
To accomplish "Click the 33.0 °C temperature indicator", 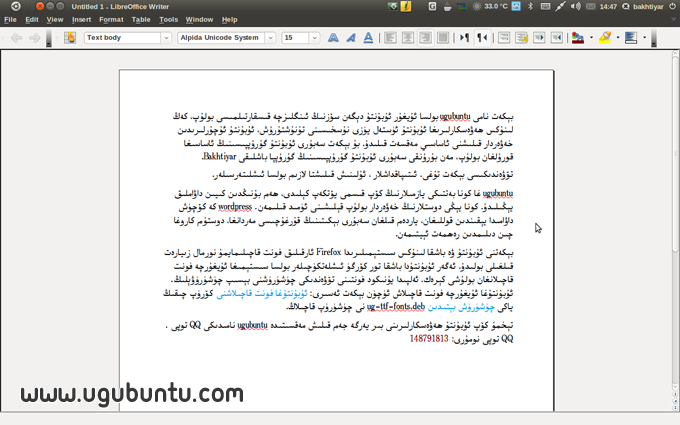I will (x=490, y=7).
